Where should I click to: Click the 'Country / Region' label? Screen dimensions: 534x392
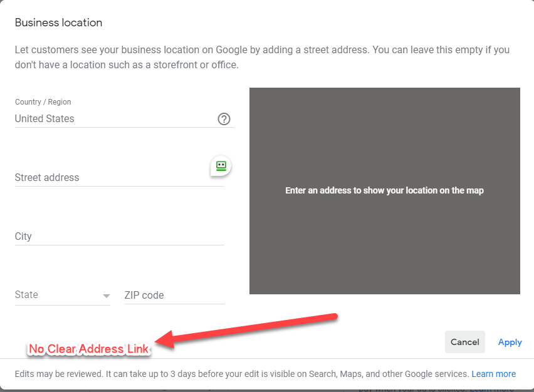(43, 101)
